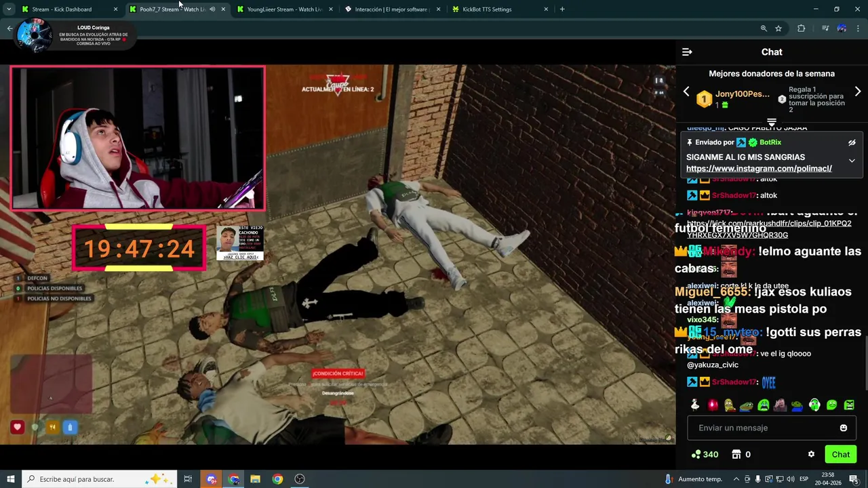This screenshot has height=488, width=868.
Task: Open the LOUD Coringa stream thumbnail
Action: [34, 35]
